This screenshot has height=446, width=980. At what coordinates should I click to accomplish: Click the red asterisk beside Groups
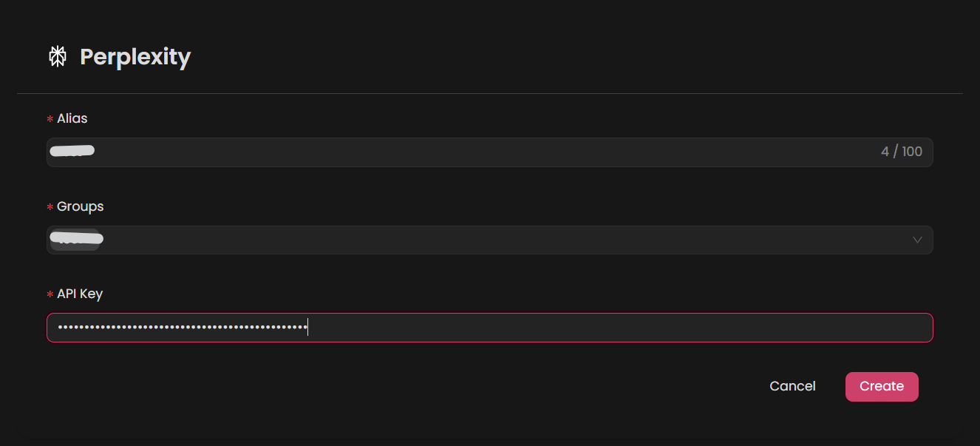(50, 207)
